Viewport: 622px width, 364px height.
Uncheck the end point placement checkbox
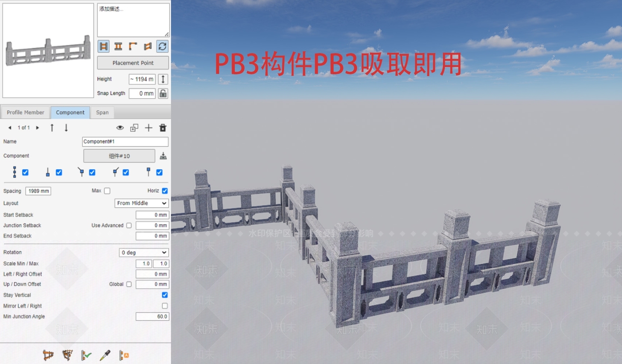click(x=159, y=172)
